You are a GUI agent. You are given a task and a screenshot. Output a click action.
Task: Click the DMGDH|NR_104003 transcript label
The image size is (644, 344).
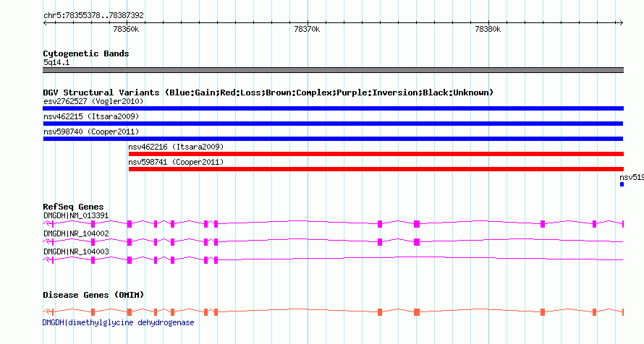[76, 251]
